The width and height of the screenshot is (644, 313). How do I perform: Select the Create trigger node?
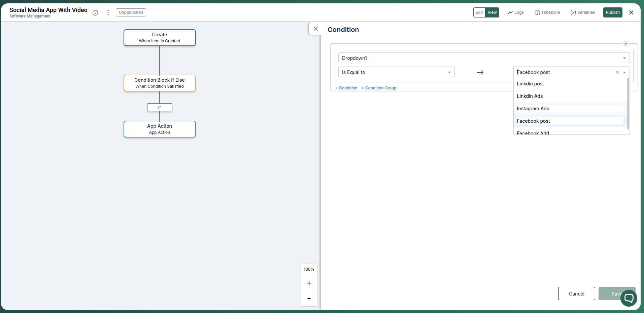[x=159, y=37]
